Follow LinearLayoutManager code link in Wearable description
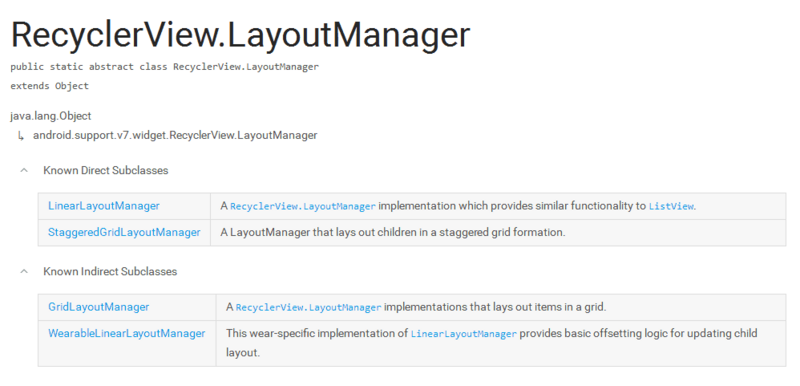This screenshot has height=386, width=800. [x=464, y=334]
